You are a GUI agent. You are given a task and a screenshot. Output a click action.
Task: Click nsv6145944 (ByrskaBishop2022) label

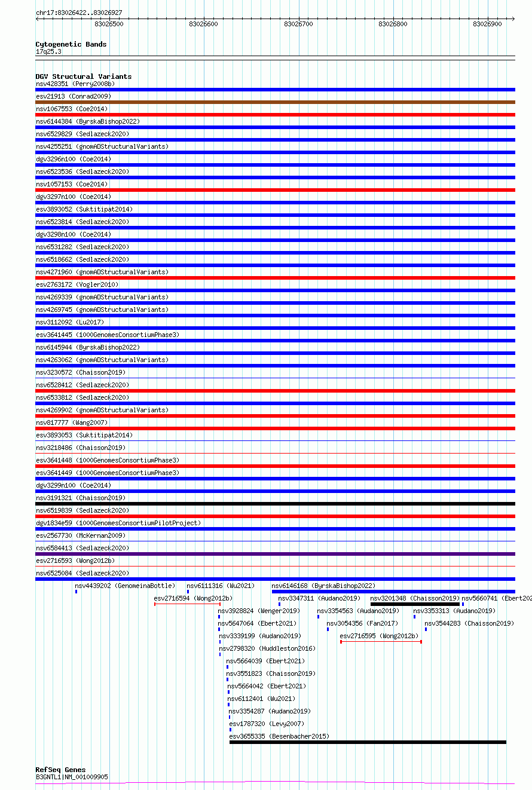click(x=88, y=347)
